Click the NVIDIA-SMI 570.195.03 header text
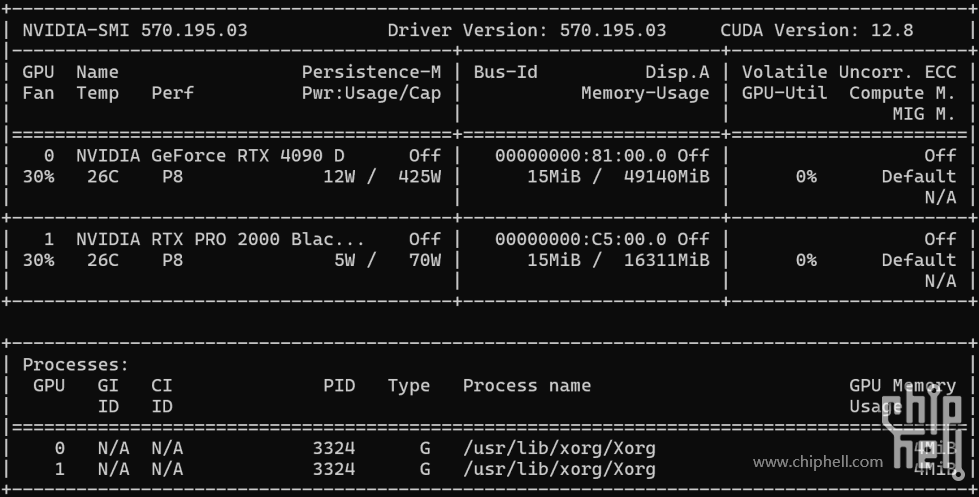This screenshot has width=979, height=497. click(135, 30)
